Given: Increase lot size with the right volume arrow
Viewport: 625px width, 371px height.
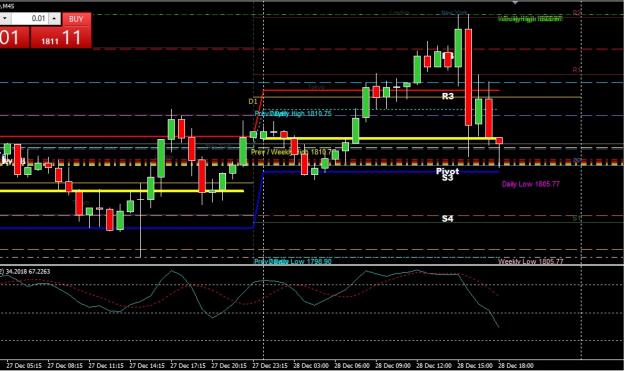Looking at the screenshot, I should [54, 18].
